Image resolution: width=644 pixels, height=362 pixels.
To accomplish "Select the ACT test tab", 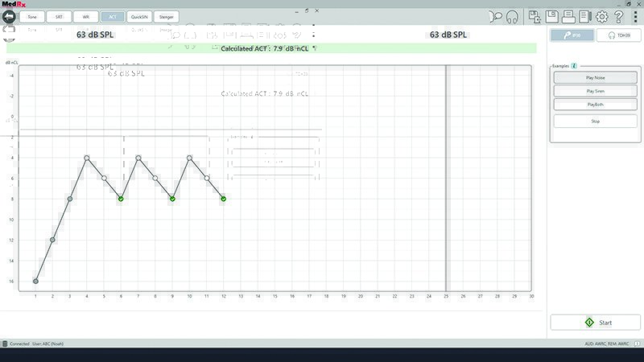I will tap(113, 17).
